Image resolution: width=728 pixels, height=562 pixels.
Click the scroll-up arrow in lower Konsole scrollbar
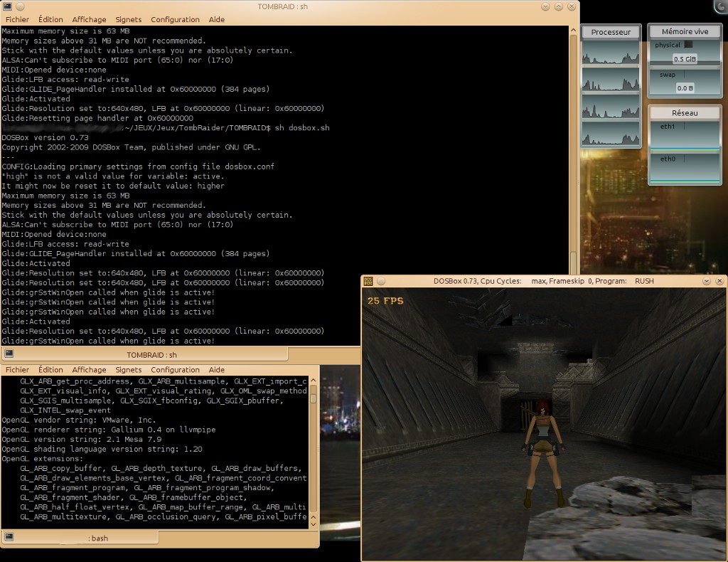tap(314, 381)
